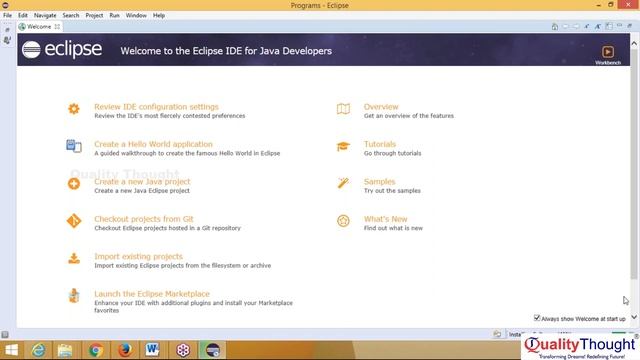Image resolution: width=640 pixels, height=360 pixels.
Task: Click the Navigate forward arrow in Welcome toolbar
Action: pos(576,27)
